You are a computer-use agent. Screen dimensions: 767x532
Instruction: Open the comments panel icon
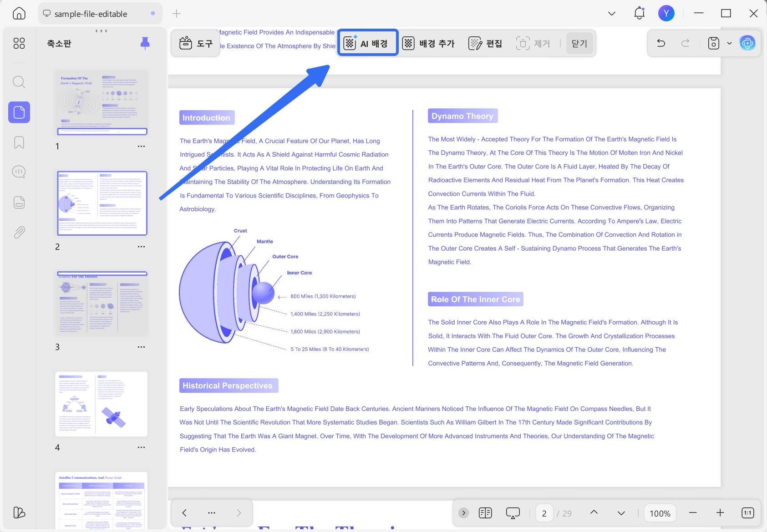point(19,172)
